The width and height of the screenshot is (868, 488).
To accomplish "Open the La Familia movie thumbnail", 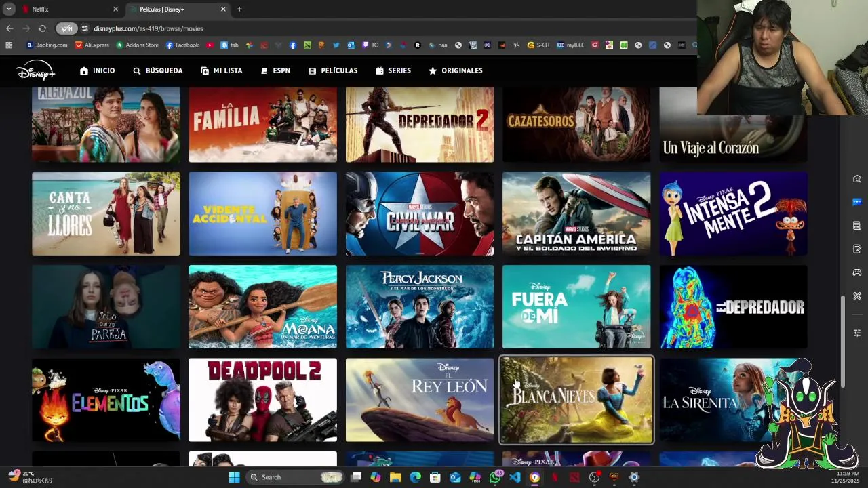I will pos(262,125).
